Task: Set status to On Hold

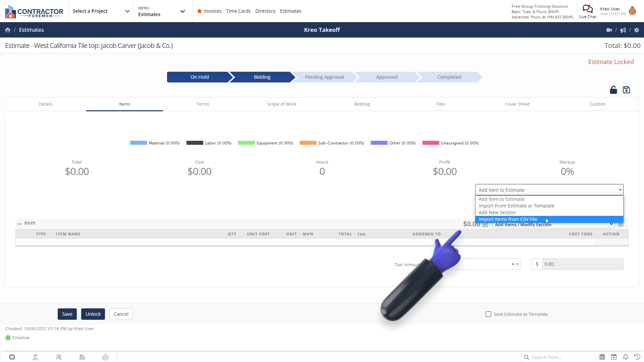Action: click(199, 77)
